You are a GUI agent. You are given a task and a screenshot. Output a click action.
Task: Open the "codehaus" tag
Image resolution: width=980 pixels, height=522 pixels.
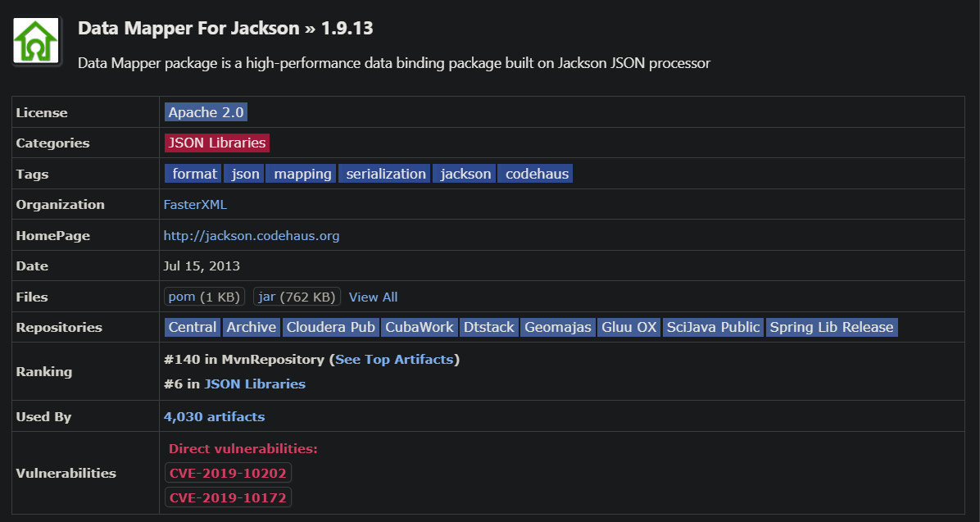point(535,173)
